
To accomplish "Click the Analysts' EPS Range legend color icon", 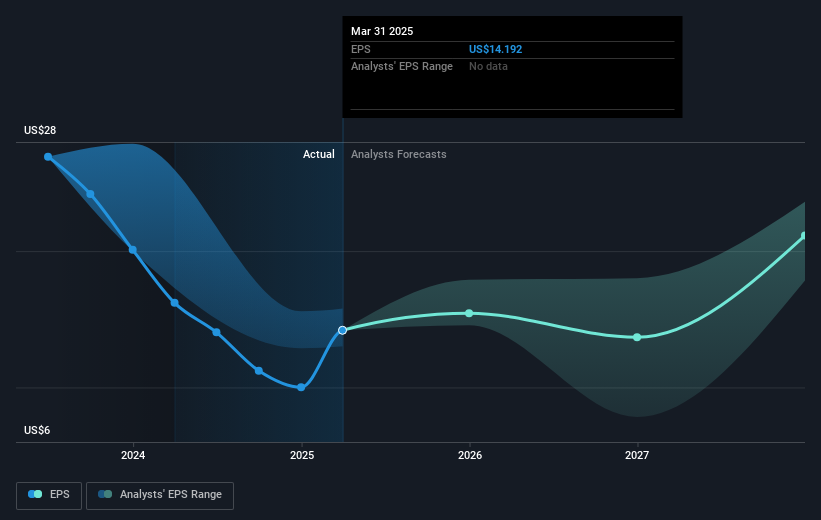I will [x=105, y=494].
